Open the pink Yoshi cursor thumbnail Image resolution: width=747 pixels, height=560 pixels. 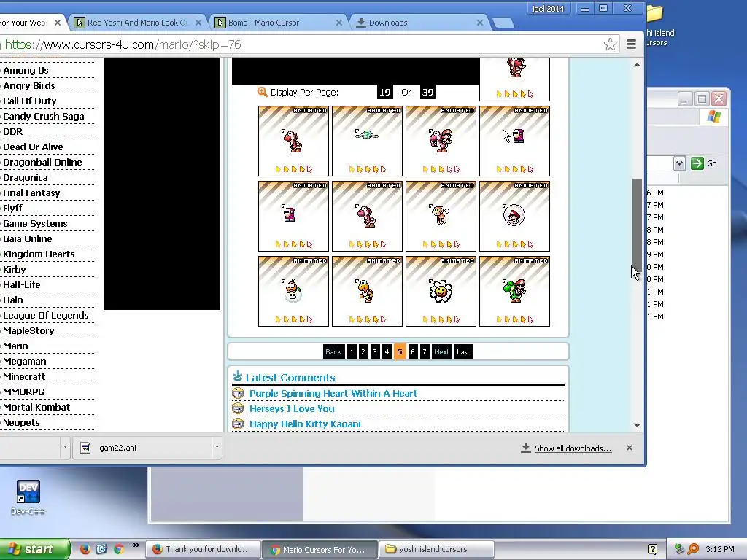pos(367,216)
